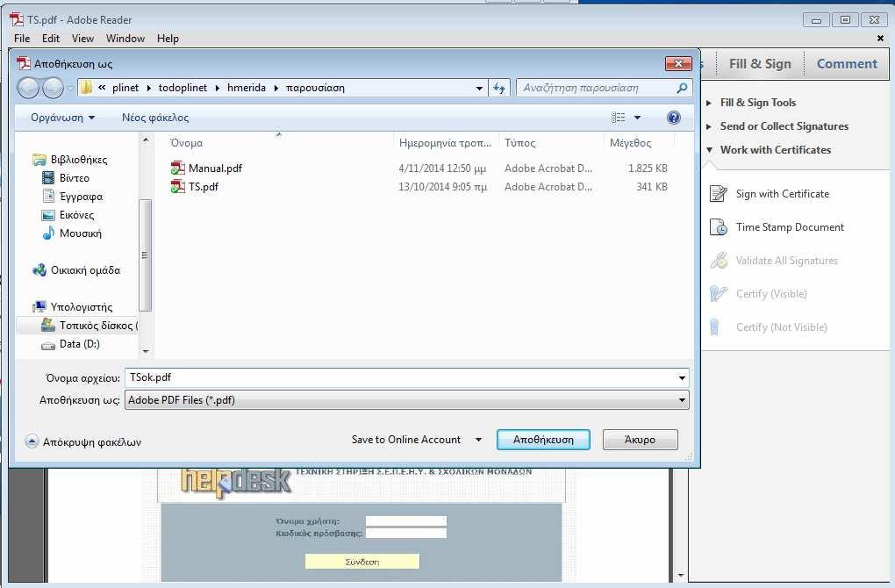Select the Data (D:) drive icon
Viewport: 895px width, 588px height.
[x=48, y=344]
